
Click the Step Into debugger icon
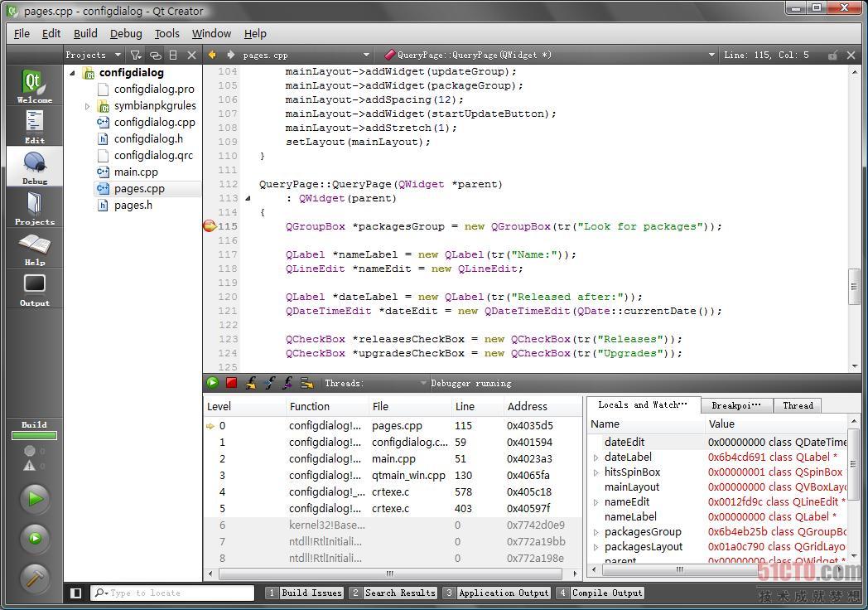[x=269, y=382]
